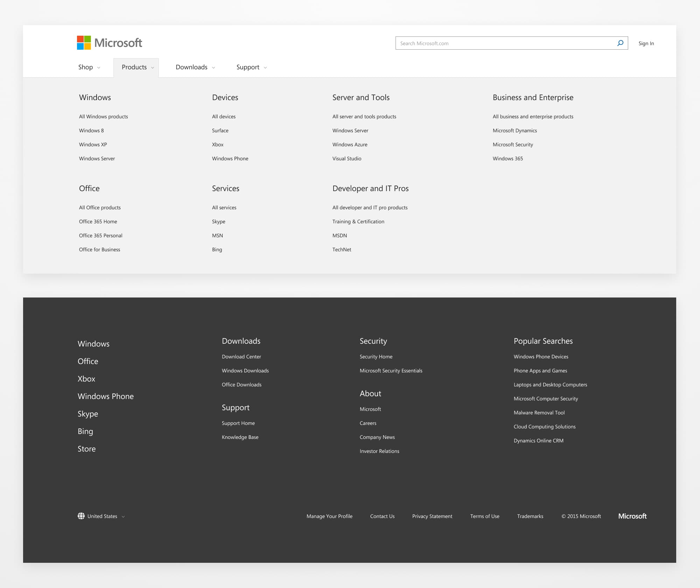The image size is (700, 588).
Task: Open Microsoft Security link
Action: (x=513, y=145)
